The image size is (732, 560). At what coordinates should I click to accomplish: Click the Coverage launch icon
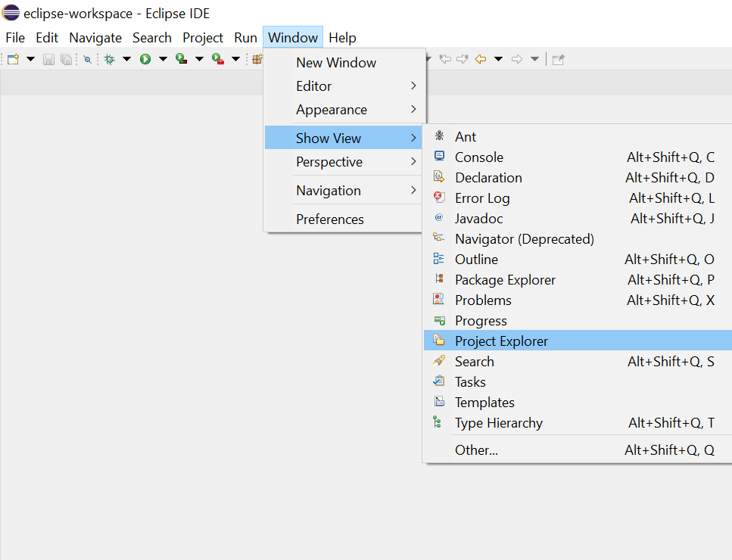click(182, 59)
